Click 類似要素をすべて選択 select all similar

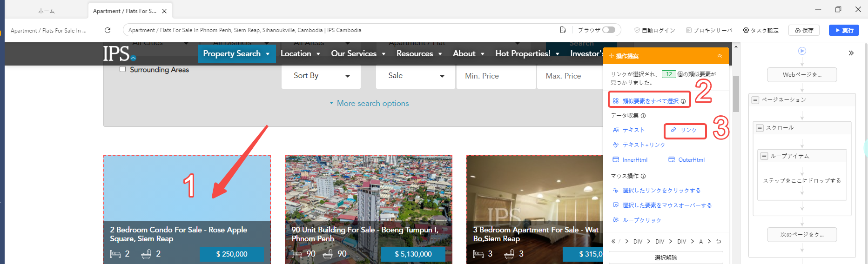[650, 101]
